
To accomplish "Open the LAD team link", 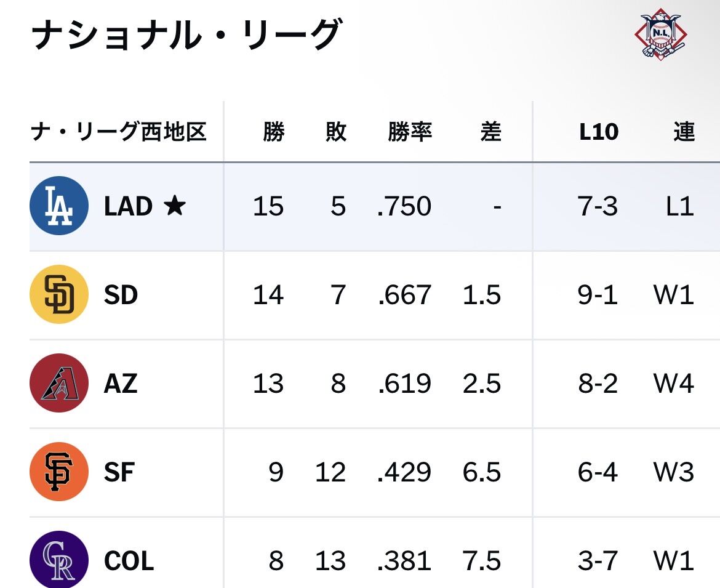I will [x=128, y=206].
